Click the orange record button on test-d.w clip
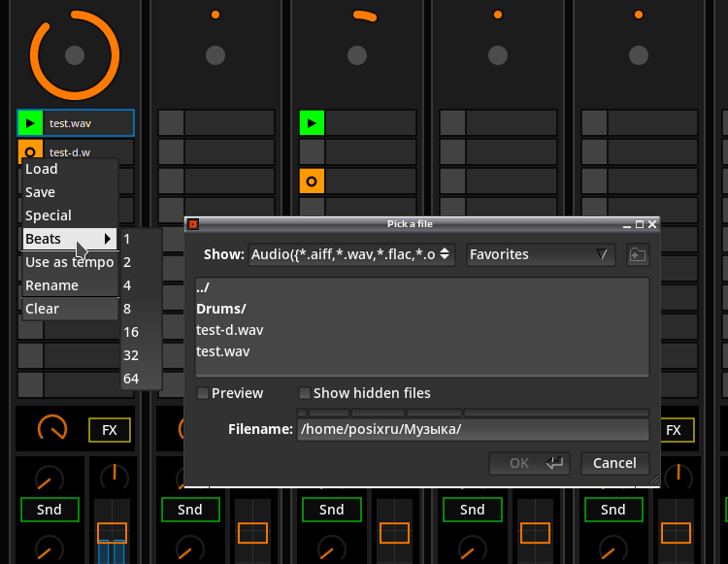 click(x=30, y=151)
